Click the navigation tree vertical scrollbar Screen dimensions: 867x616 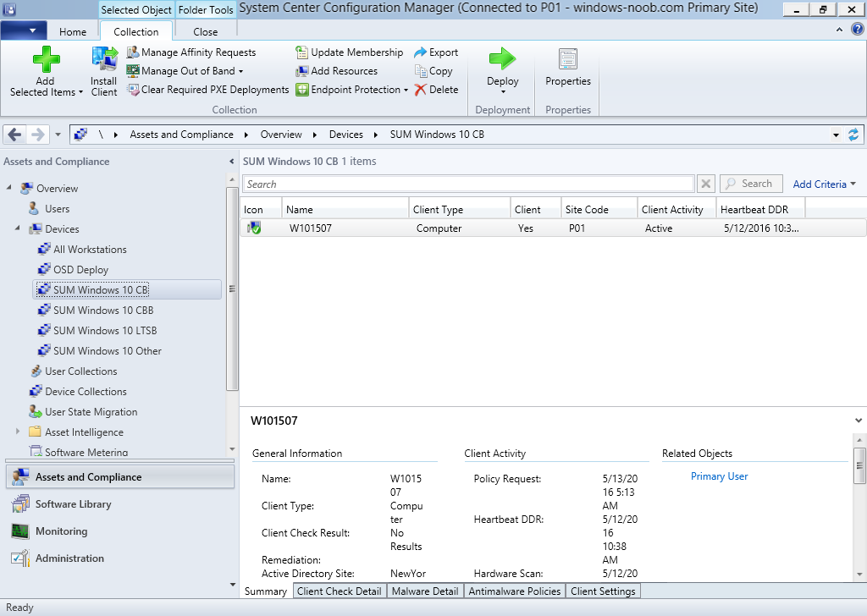[232, 289]
